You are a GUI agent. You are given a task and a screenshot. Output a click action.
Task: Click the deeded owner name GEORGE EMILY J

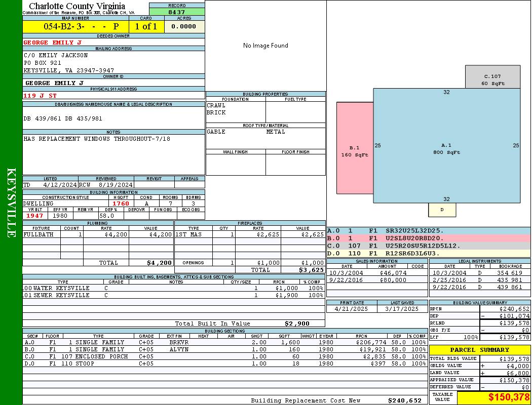tap(52, 43)
